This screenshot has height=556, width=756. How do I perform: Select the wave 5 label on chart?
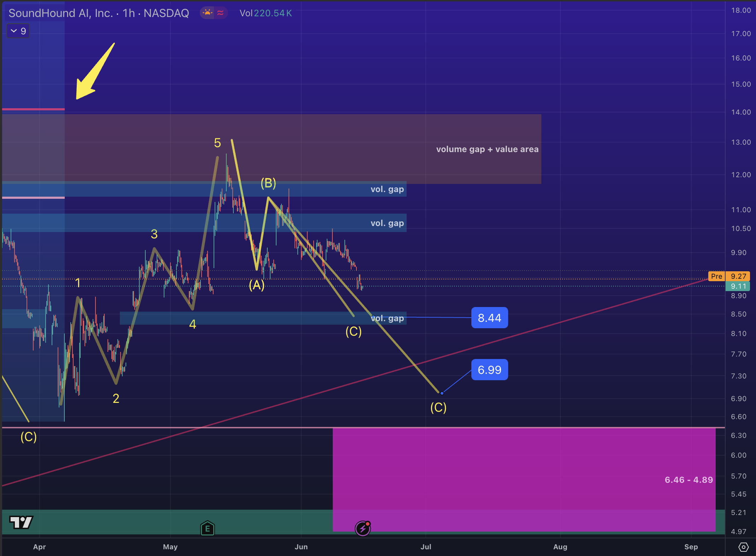[x=217, y=143]
